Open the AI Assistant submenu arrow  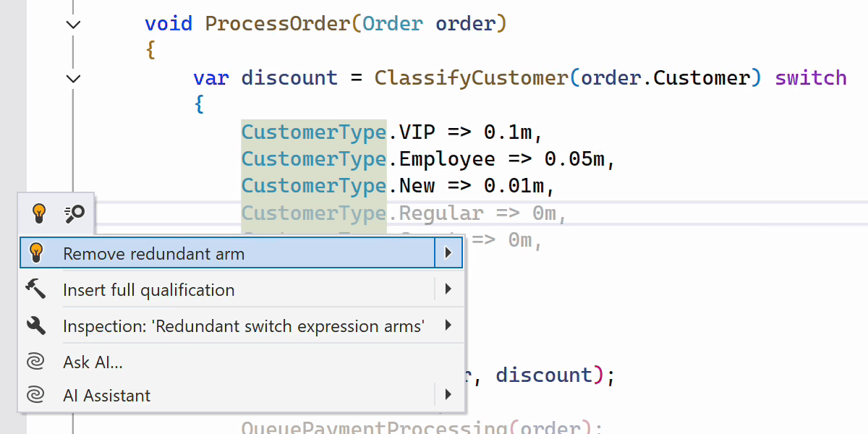click(448, 395)
